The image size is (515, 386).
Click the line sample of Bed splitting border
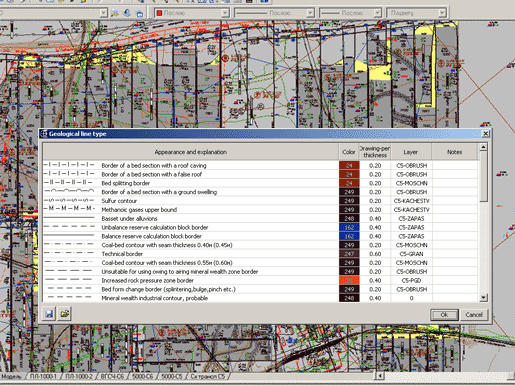click(69, 182)
